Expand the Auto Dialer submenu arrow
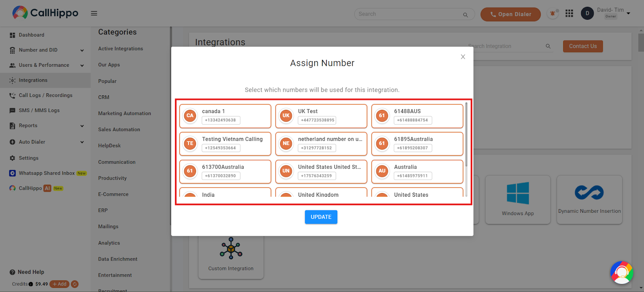644x292 pixels. click(x=82, y=142)
